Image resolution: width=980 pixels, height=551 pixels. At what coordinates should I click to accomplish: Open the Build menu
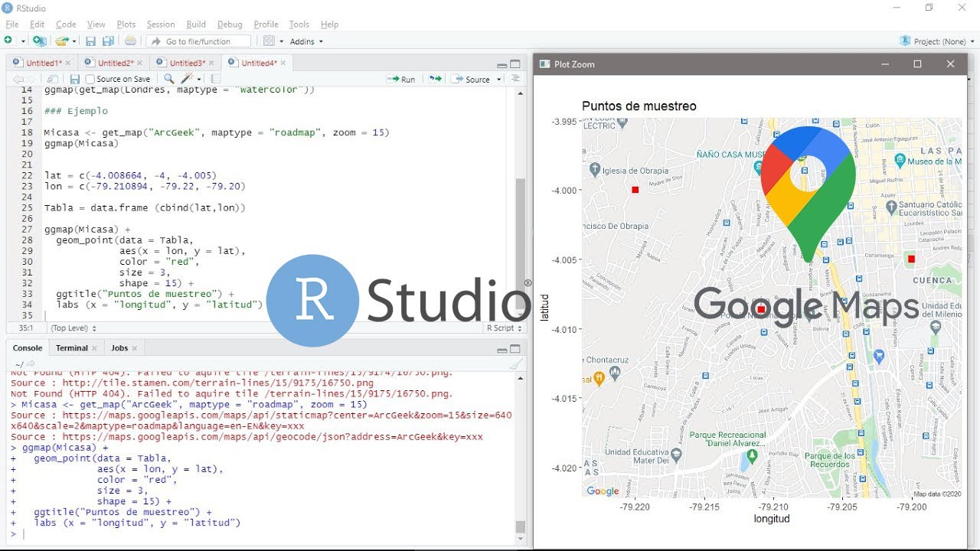(x=196, y=24)
